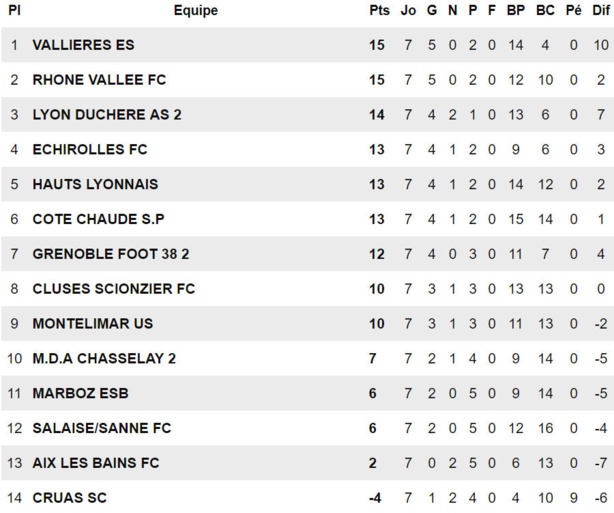This screenshot has width=614, height=513.
Task: Click the Equipe column header
Action: [195, 11]
